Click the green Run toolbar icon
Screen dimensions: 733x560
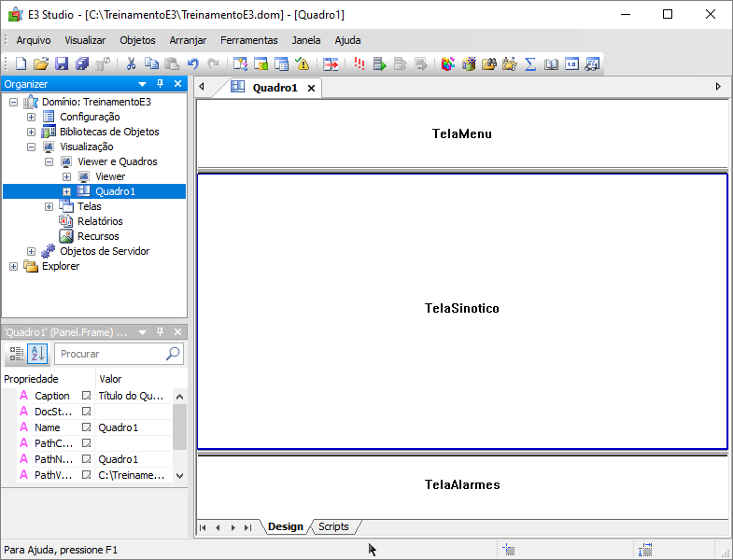[379, 64]
